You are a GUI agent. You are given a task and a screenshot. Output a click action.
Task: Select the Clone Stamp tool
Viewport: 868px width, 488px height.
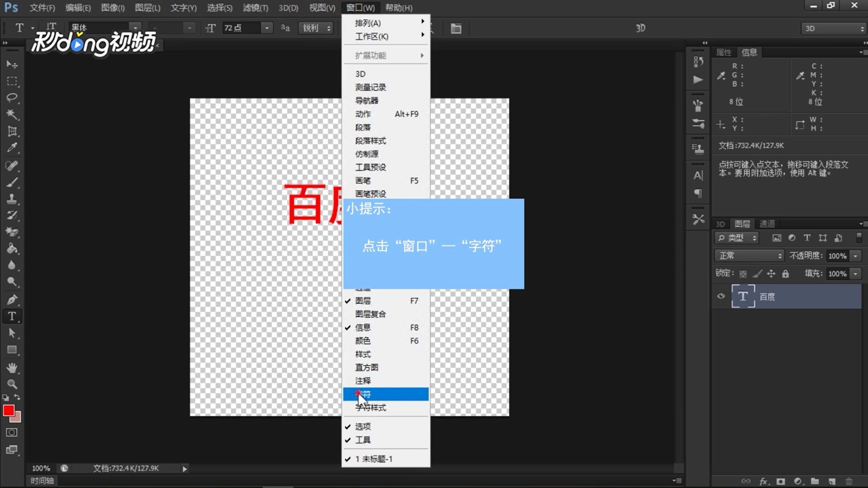click(12, 199)
